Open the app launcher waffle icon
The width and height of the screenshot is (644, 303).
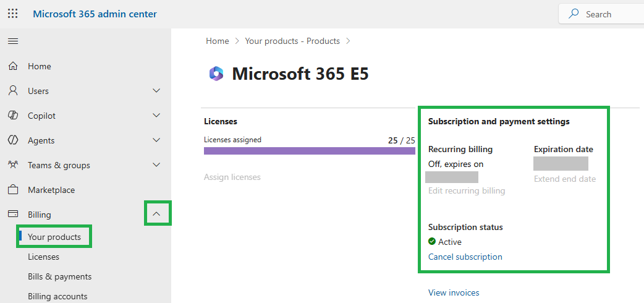point(13,14)
